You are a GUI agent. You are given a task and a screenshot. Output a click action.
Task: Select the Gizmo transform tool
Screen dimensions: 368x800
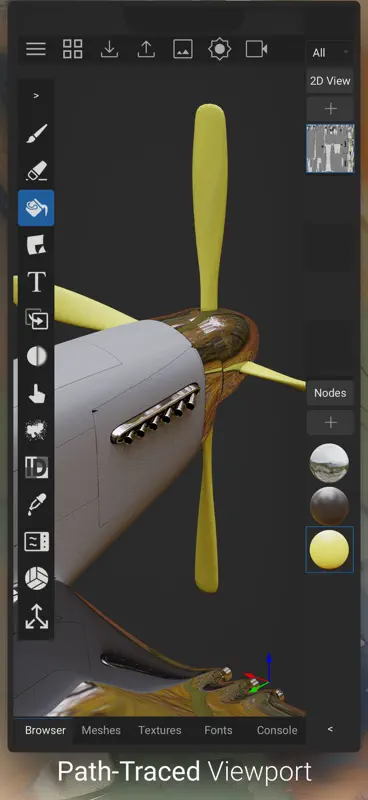click(x=36, y=616)
